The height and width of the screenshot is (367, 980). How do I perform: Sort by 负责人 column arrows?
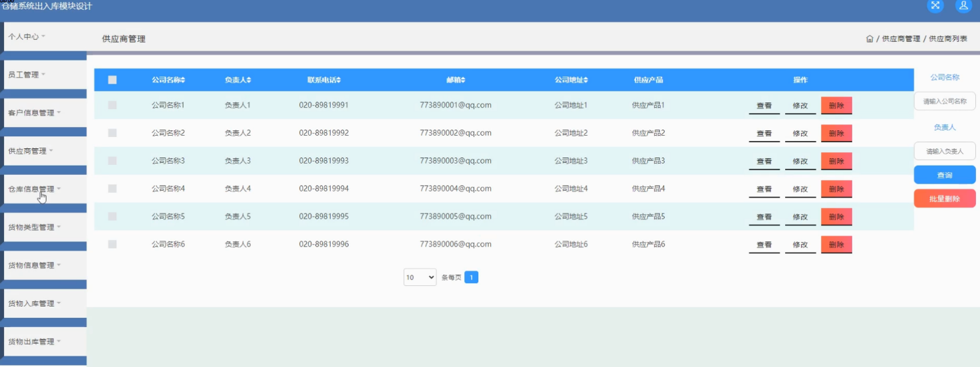click(249, 80)
